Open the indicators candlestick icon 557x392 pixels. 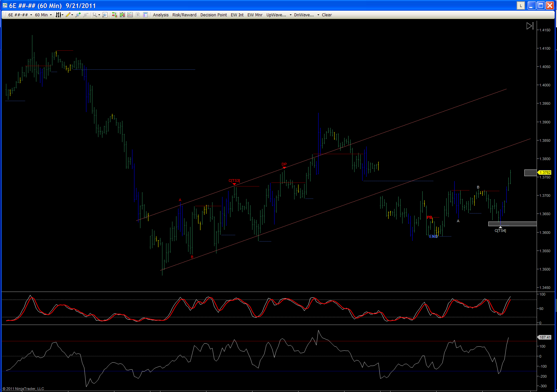(x=122, y=15)
